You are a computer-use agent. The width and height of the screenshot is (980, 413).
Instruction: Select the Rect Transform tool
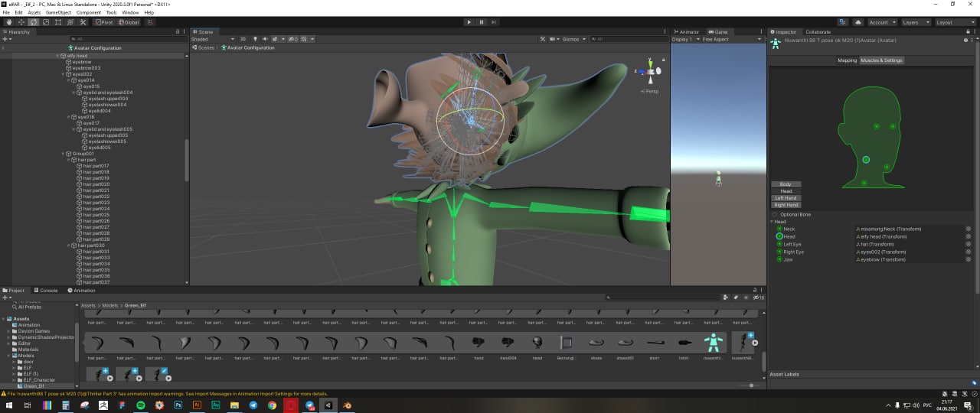coord(58,22)
